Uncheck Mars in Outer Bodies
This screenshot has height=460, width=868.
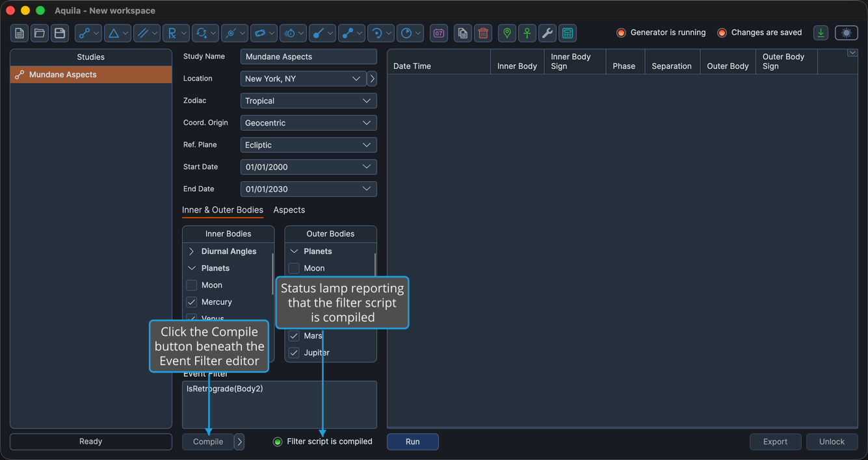(x=294, y=336)
